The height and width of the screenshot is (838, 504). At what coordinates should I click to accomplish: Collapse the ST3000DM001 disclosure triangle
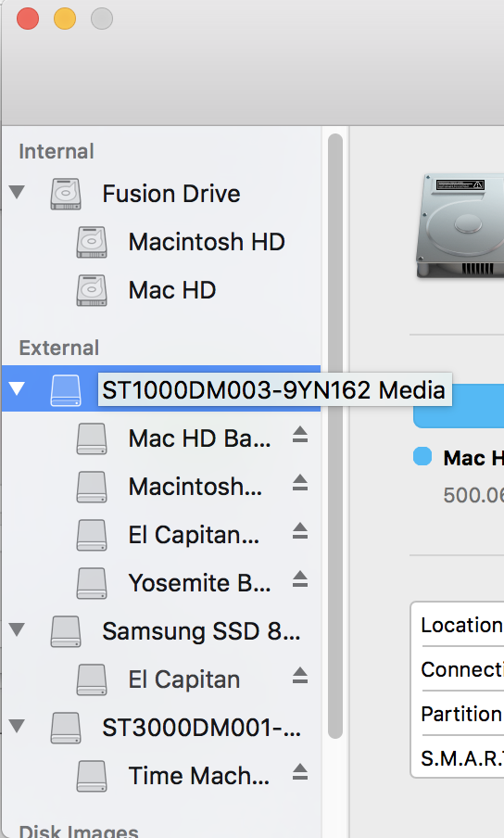click(x=17, y=726)
